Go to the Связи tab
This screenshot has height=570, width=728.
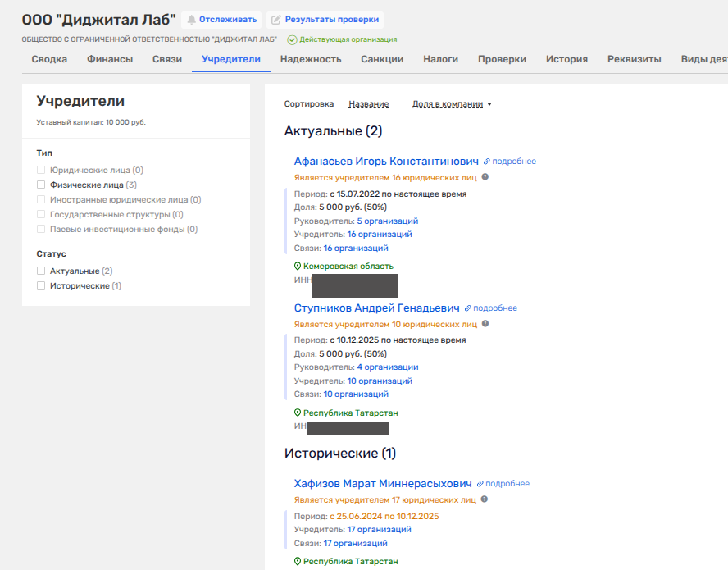click(167, 59)
